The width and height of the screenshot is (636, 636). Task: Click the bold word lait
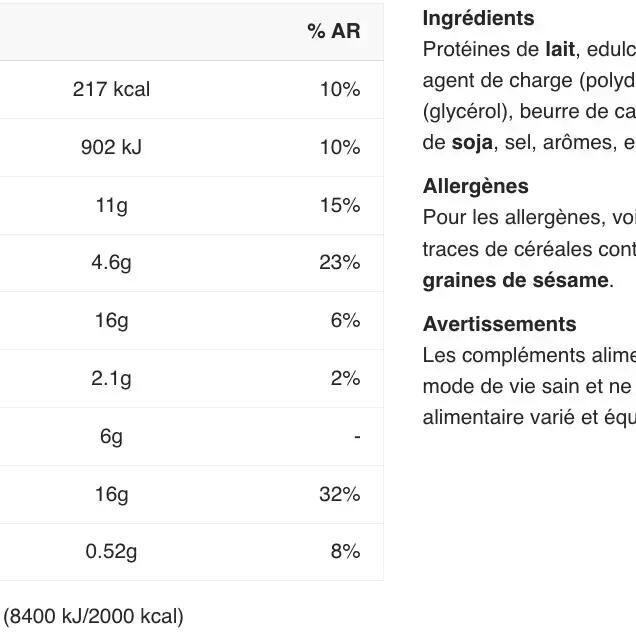(x=559, y=48)
